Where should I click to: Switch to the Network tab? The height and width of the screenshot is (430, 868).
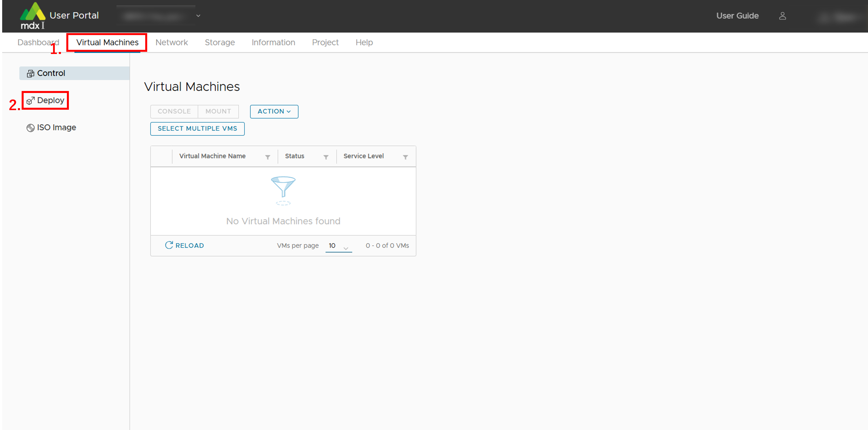(172, 43)
